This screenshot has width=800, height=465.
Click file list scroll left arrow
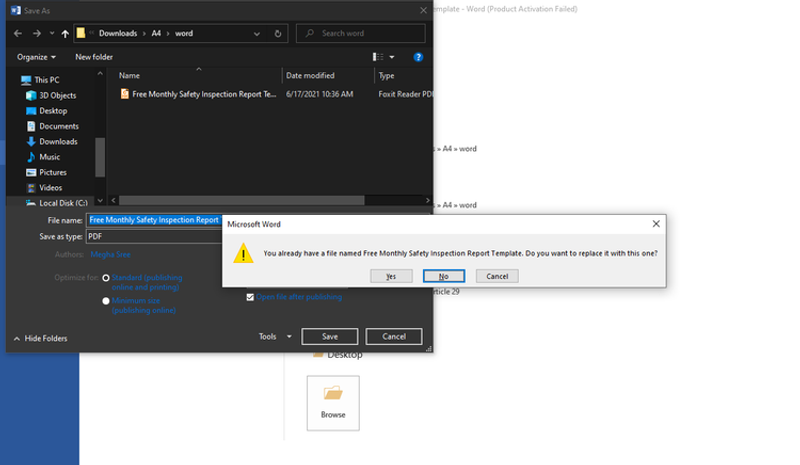[113, 201]
